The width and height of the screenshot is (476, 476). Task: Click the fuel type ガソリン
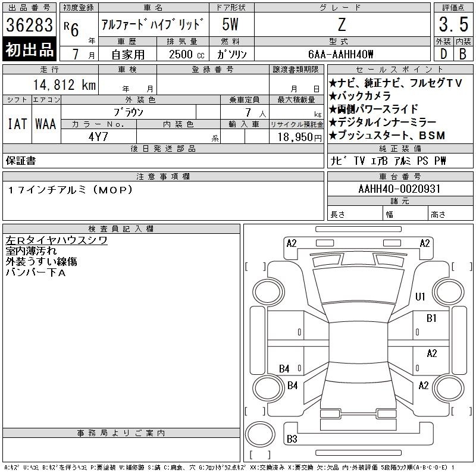coord(231,55)
